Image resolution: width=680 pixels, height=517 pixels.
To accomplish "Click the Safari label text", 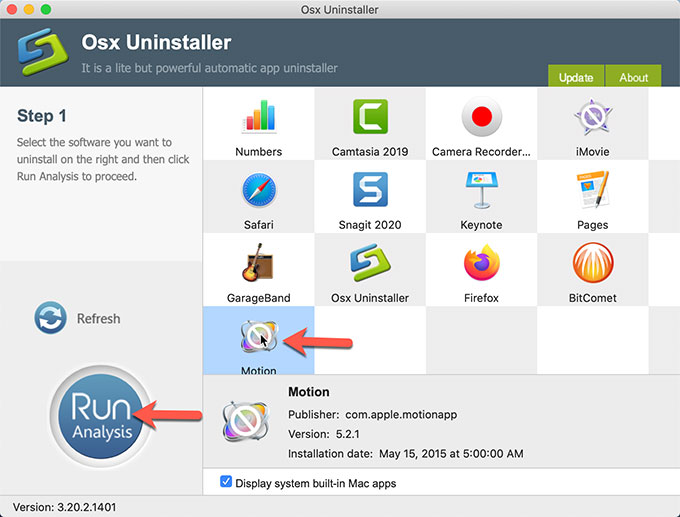I will coord(259,225).
